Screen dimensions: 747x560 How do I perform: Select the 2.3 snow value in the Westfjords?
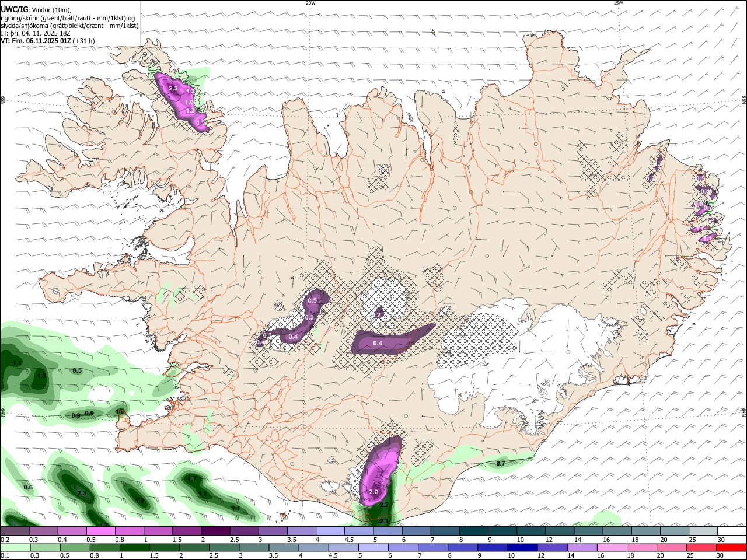pos(173,88)
